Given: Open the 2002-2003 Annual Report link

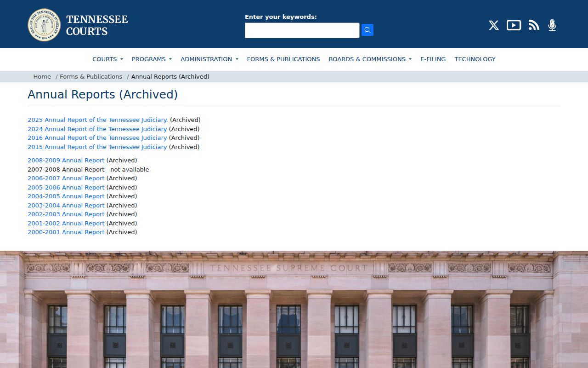Looking at the screenshot, I should tap(66, 214).
